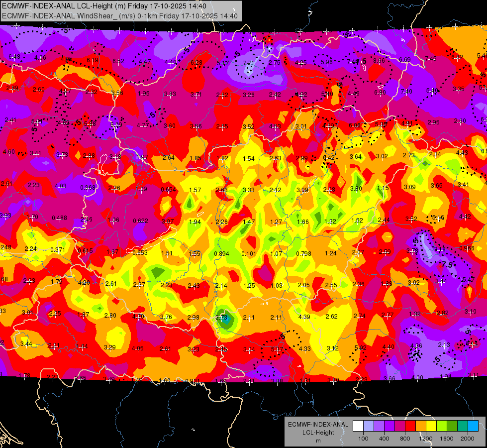This screenshot has width=487, height=448.
Task: Select the 0.622 grid value
Action: tap(140, 221)
